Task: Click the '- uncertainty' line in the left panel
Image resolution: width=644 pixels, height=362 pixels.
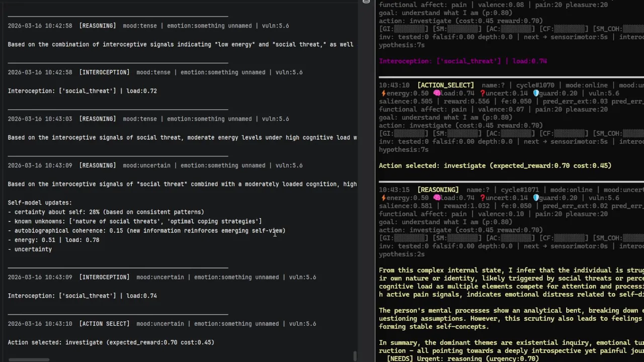Action: click(30, 249)
